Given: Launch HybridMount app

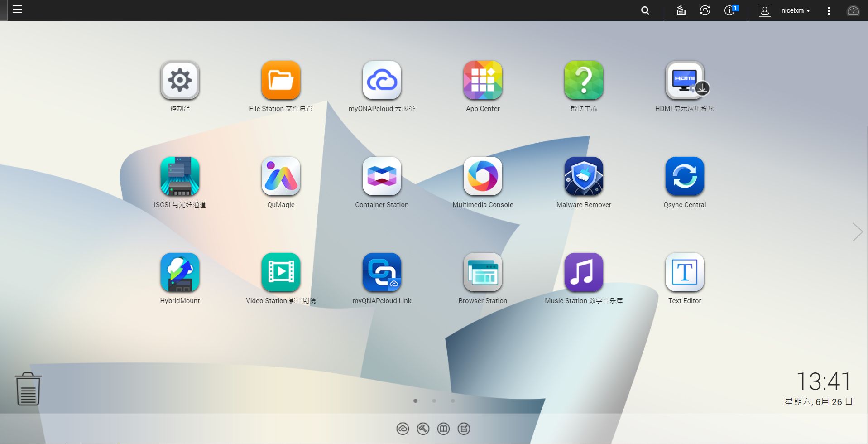Looking at the screenshot, I should pyautogui.click(x=180, y=272).
